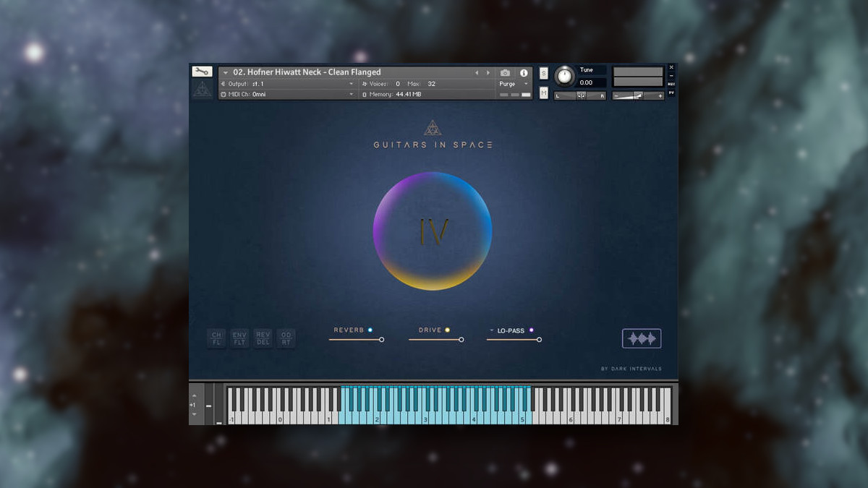The width and height of the screenshot is (868, 488).
Task: Click the output volume slider
Action: click(x=638, y=95)
